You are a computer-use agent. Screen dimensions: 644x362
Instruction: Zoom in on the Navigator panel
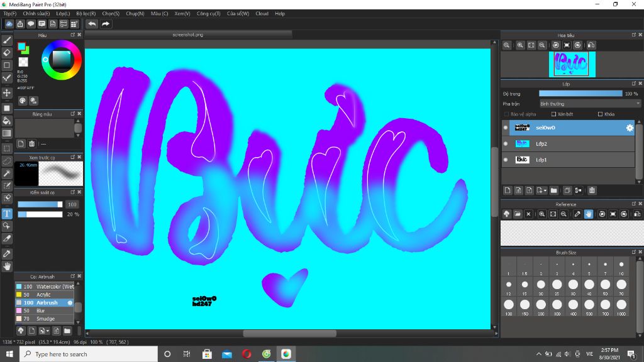pyautogui.click(x=520, y=45)
